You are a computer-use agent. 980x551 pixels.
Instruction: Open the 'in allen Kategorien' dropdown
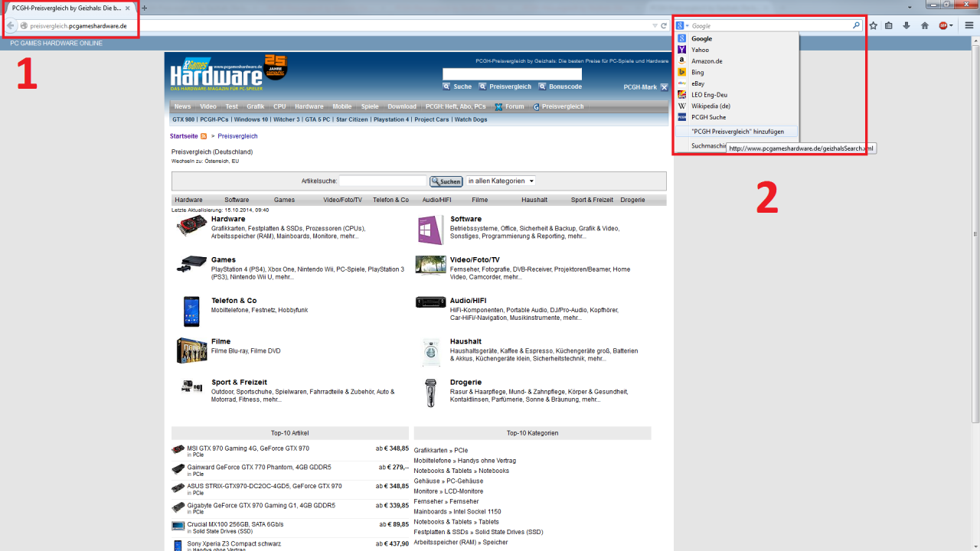(x=501, y=181)
